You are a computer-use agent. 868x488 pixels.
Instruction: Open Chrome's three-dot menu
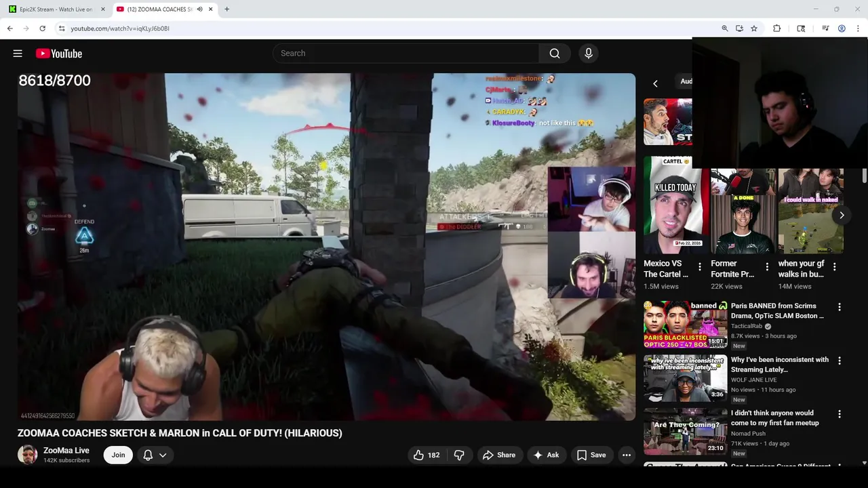click(859, 28)
